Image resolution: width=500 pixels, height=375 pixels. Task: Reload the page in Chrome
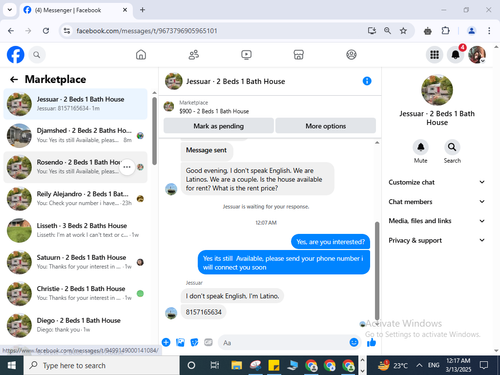pos(46,31)
